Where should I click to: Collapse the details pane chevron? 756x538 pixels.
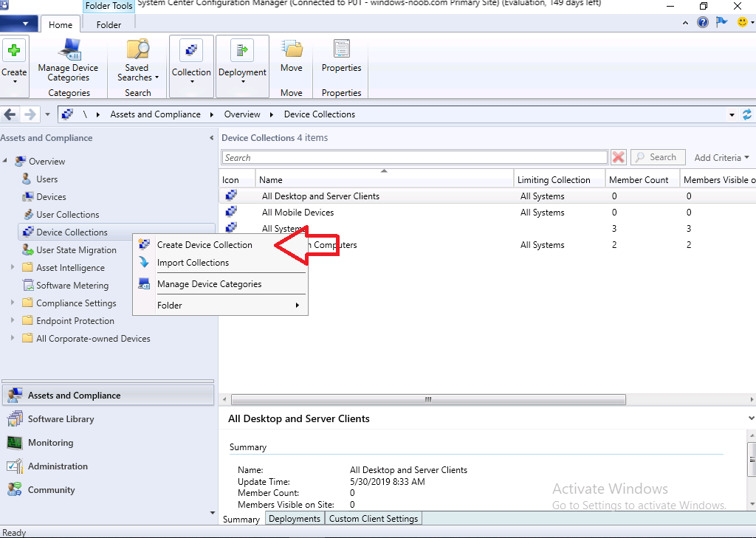(751, 418)
